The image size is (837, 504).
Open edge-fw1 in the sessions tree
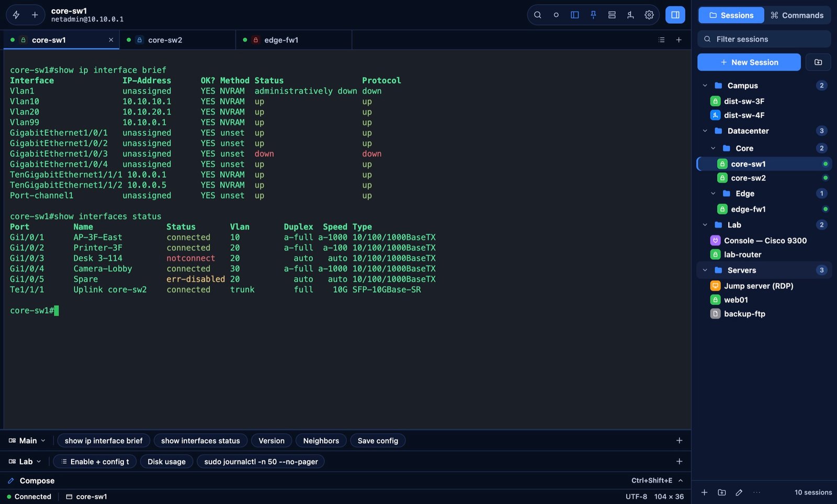[x=764, y=210]
